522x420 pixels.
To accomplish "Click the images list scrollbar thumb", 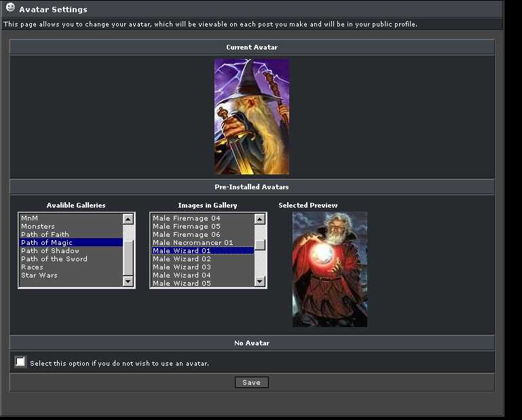I will click(x=260, y=245).
